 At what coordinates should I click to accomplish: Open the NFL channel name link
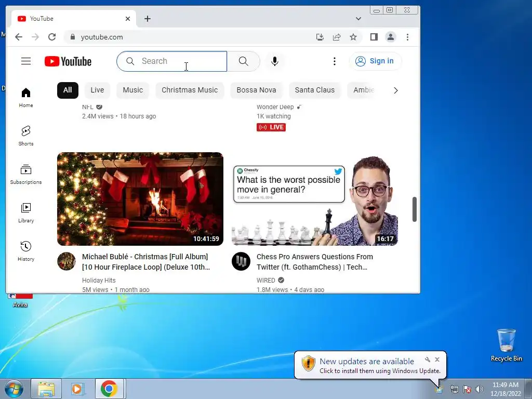point(87,107)
